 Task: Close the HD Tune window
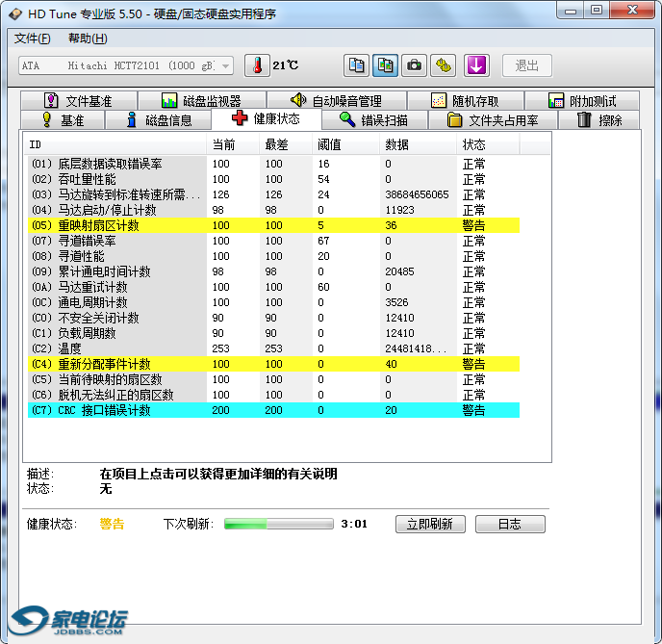point(632,11)
